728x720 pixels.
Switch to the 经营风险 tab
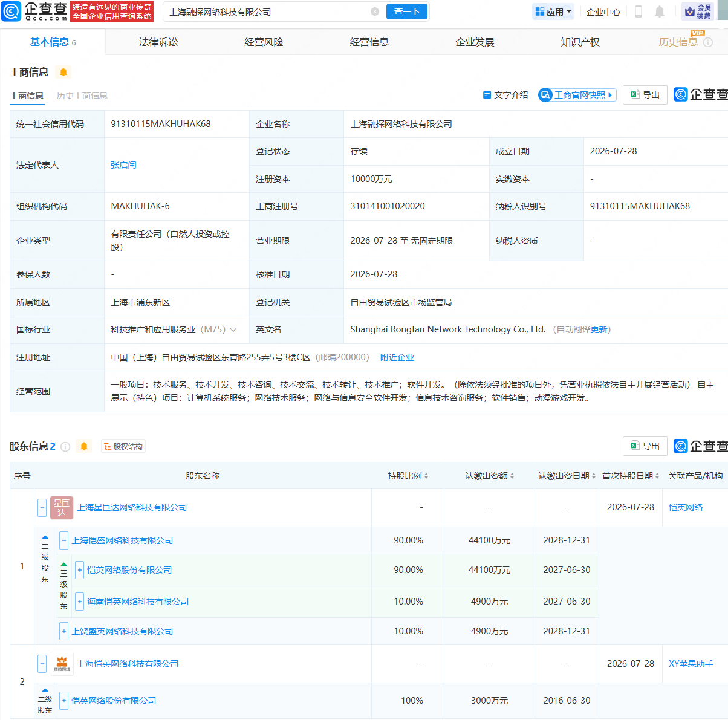click(264, 42)
